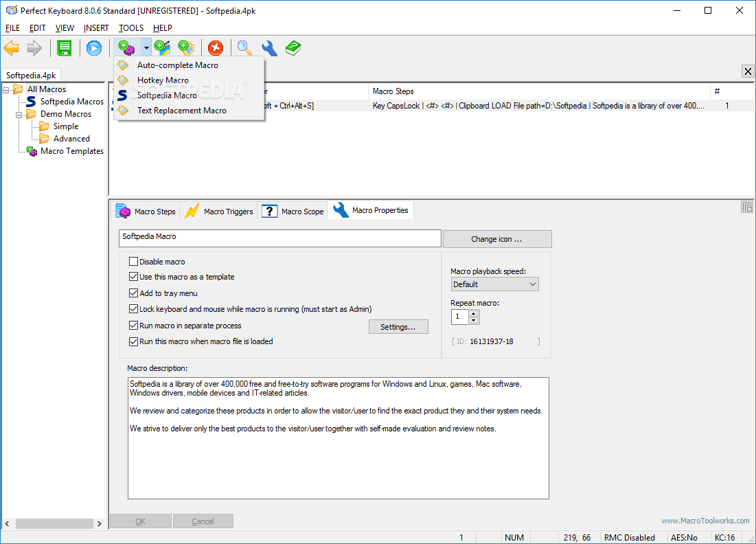Click the green help book icon
Viewport: 756px width, 544px height.
293,48
